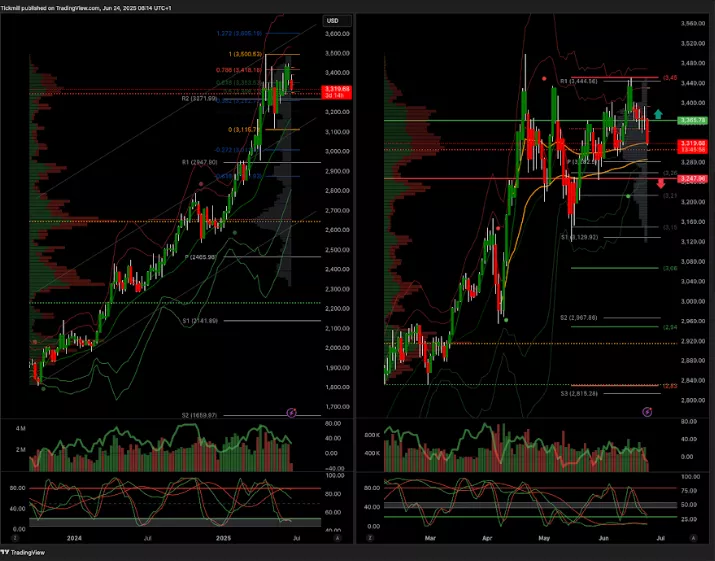Click the Z timezone button on right chart
This screenshot has height=561, width=715.
pos(370,538)
